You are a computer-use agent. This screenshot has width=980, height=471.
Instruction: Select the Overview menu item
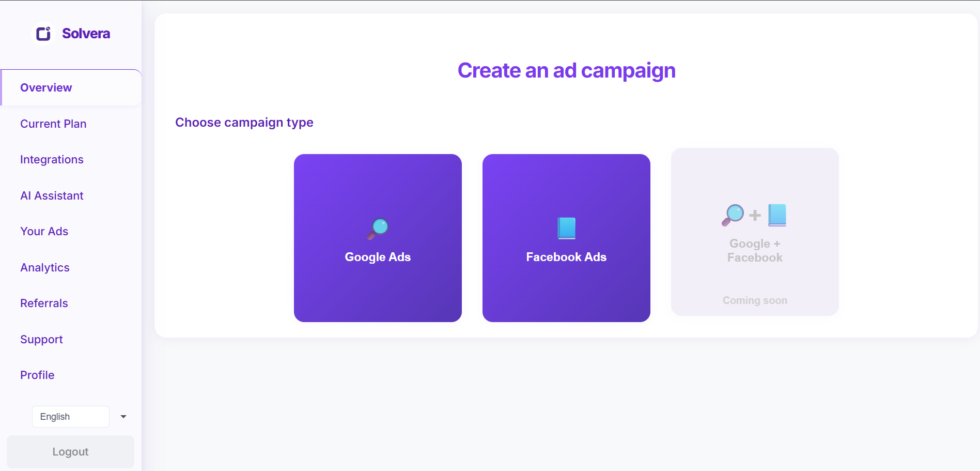tap(46, 87)
